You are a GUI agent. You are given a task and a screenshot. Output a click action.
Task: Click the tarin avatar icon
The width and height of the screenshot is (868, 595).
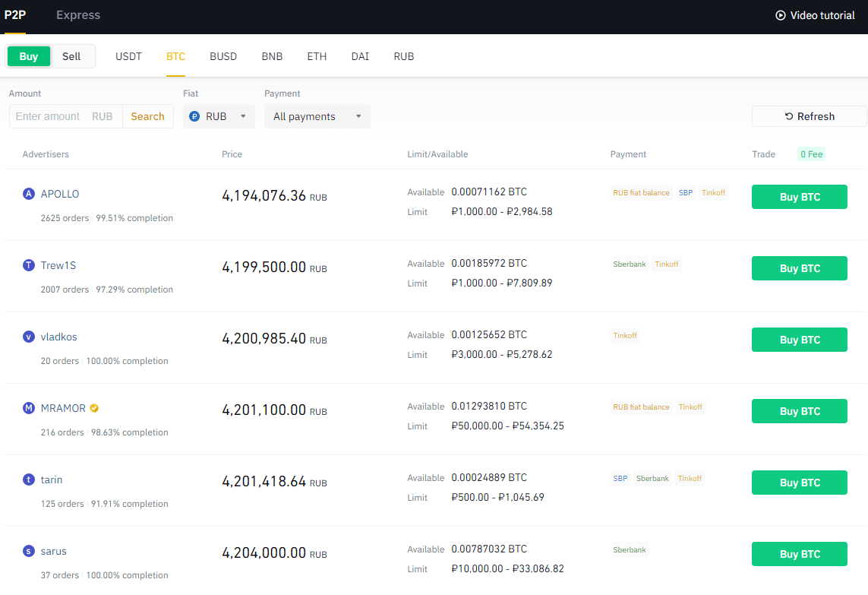pos(29,479)
